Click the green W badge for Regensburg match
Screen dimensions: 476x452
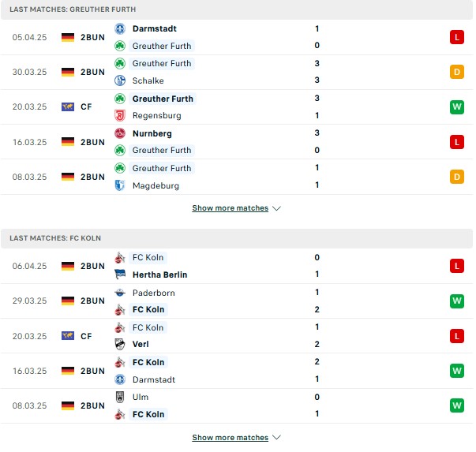tap(457, 107)
